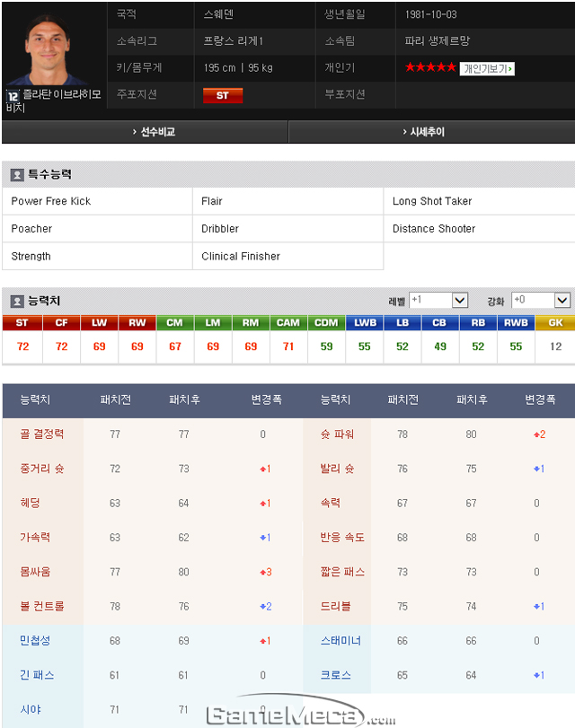Select the RM position tab
Image resolution: width=575 pixels, height=728 pixels.
pyautogui.click(x=251, y=322)
